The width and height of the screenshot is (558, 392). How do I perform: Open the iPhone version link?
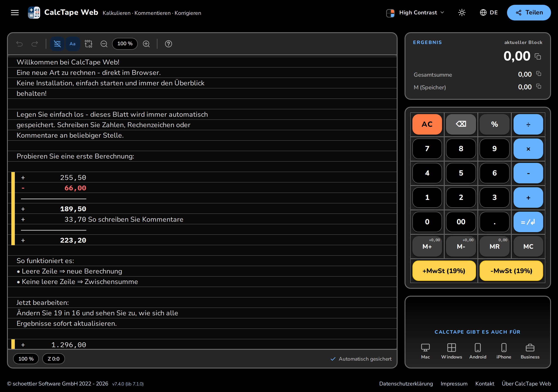point(504,351)
